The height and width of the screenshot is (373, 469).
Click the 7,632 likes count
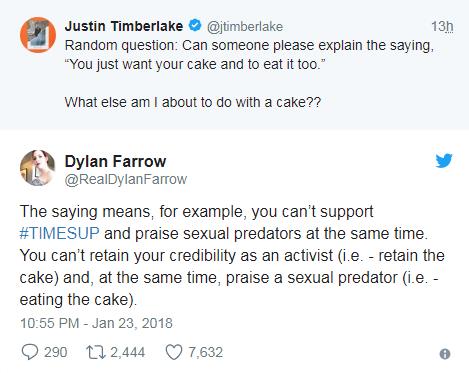pos(206,352)
